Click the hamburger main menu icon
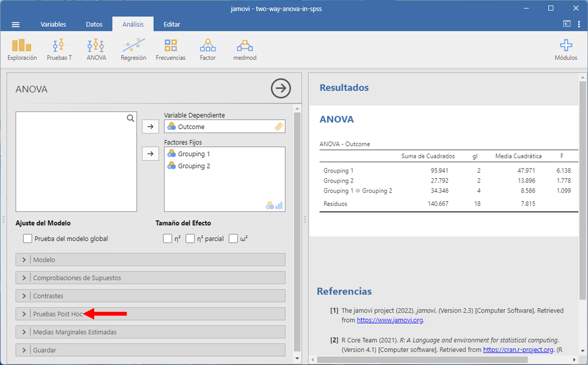The width and height of the screenshot is (588, 365). coord(15,24)
